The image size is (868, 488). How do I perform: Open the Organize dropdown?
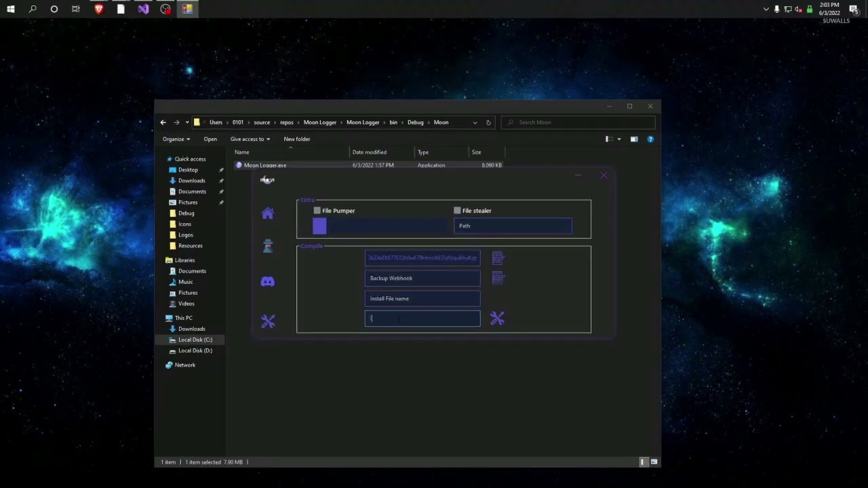[x=176, y=139]
